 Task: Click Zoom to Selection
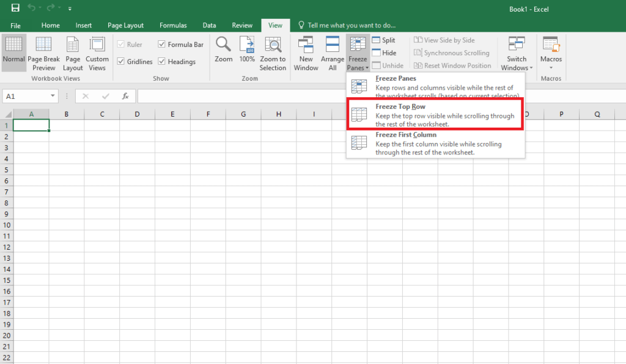[x=273, y=52]
